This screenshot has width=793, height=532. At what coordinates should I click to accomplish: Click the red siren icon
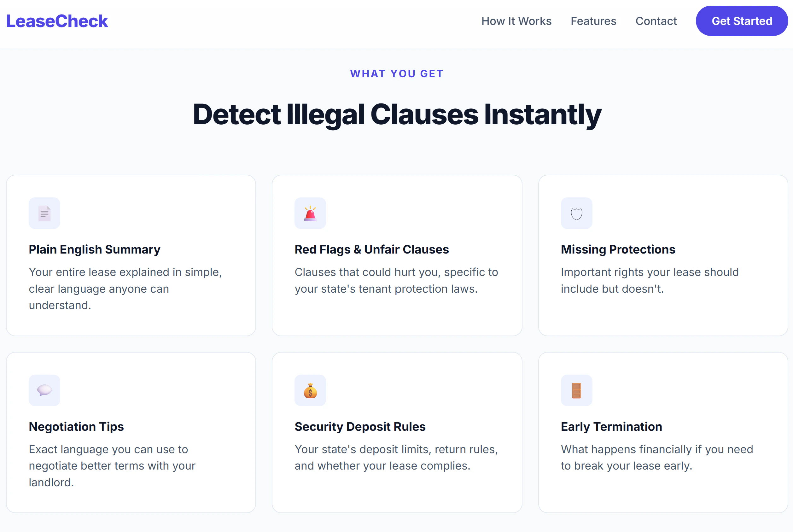point(310,213)
